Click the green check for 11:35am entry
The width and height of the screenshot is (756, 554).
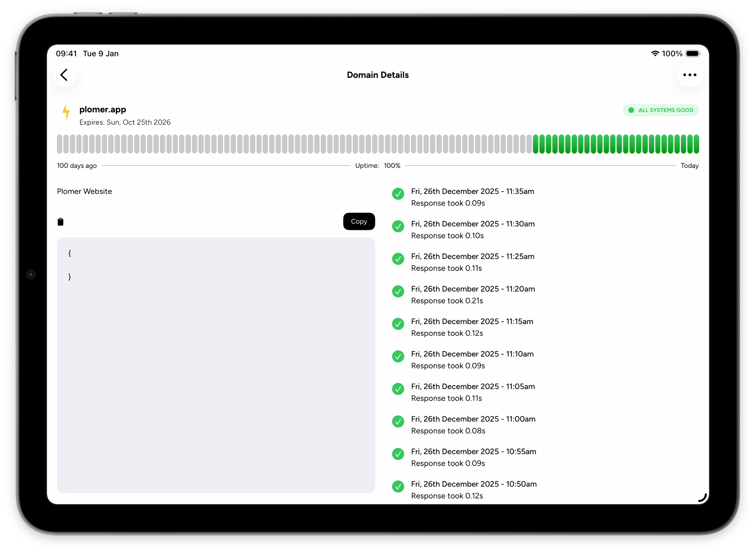(x=398, y=194)
